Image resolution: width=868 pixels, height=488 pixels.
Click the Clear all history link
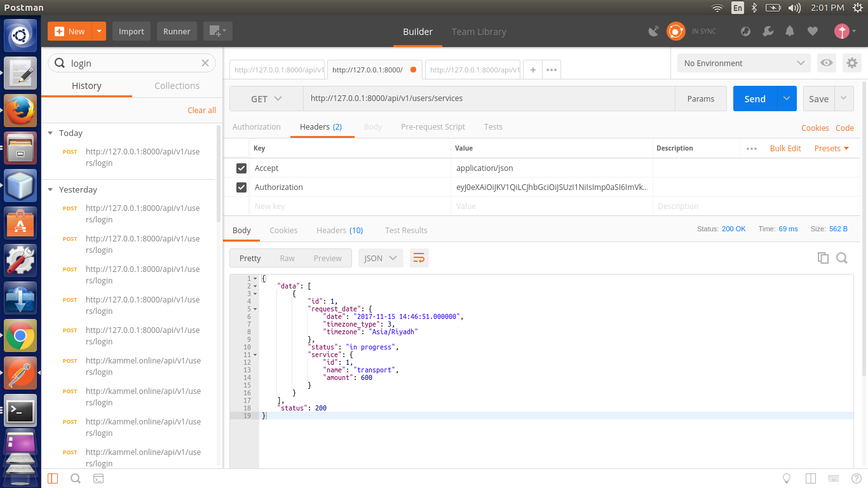pos(201,110)
